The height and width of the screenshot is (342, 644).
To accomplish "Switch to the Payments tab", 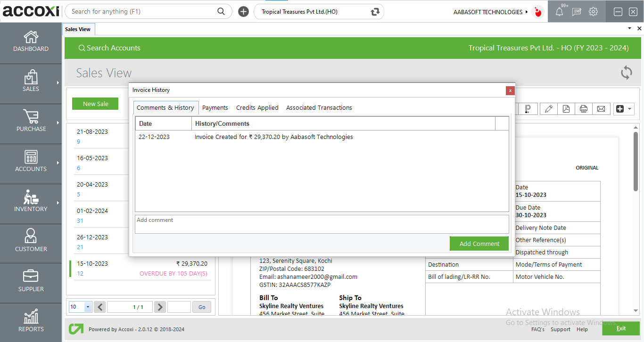I will [x=215, y=108].
